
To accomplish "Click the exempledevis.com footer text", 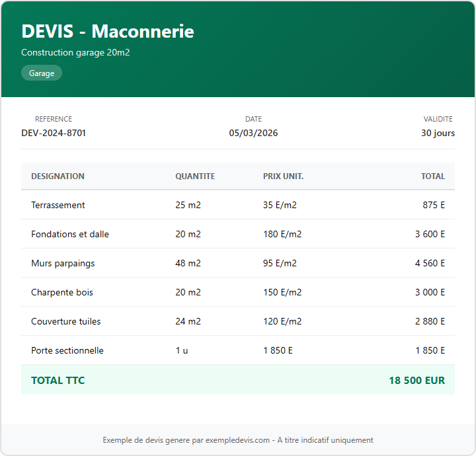I will pyautogui.click(x=238, y=440).
